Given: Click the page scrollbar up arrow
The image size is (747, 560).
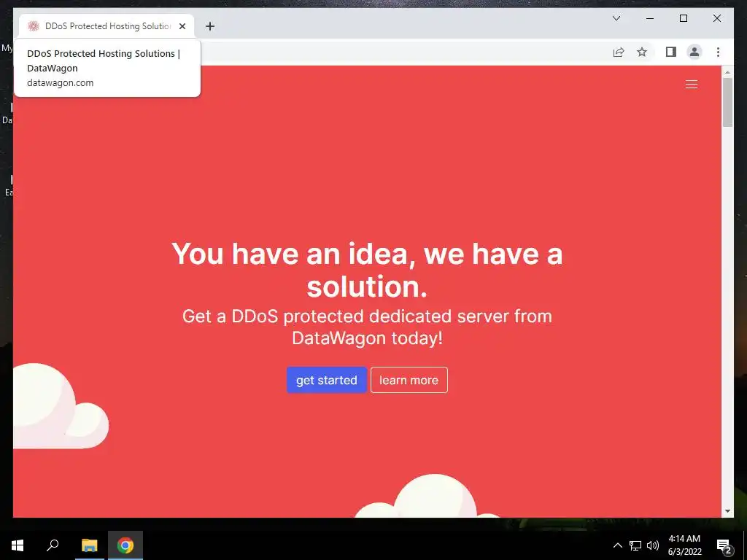Looking at the screenshot, I should pyautogui.click(x=727, y=72).
